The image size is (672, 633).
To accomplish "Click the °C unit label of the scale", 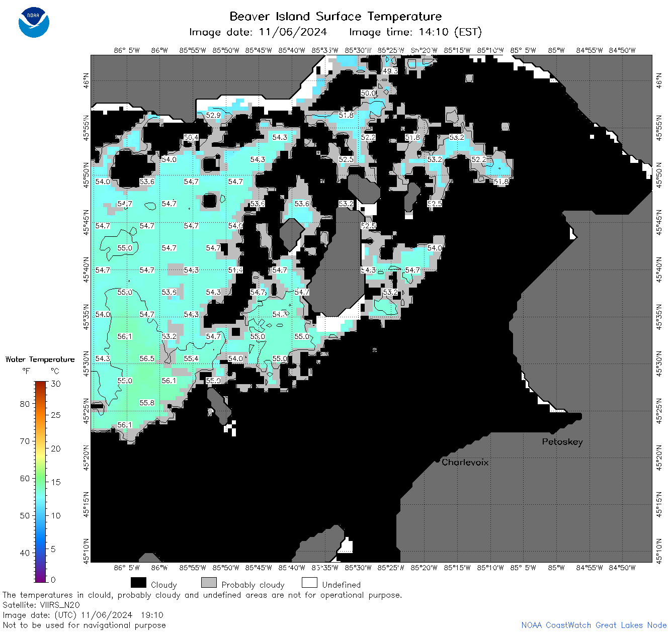I will pyautogui.click(x=55, y=372).
